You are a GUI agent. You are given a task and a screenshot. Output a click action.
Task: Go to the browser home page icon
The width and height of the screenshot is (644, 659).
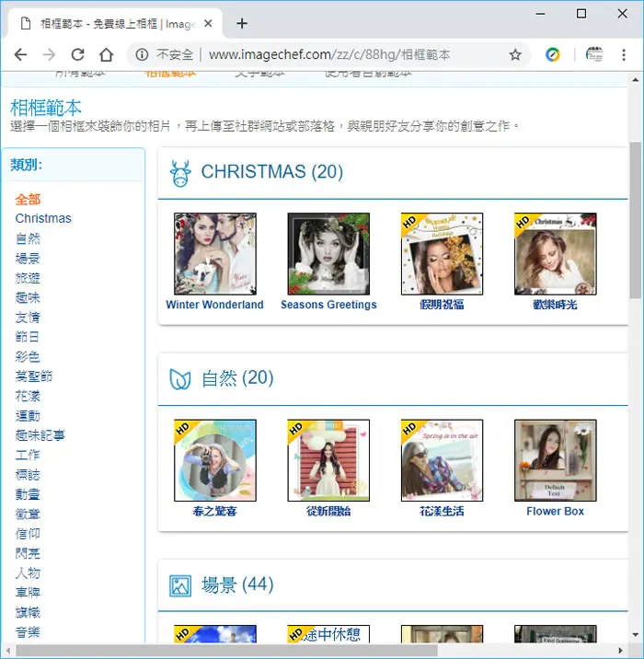click(107, 54)
